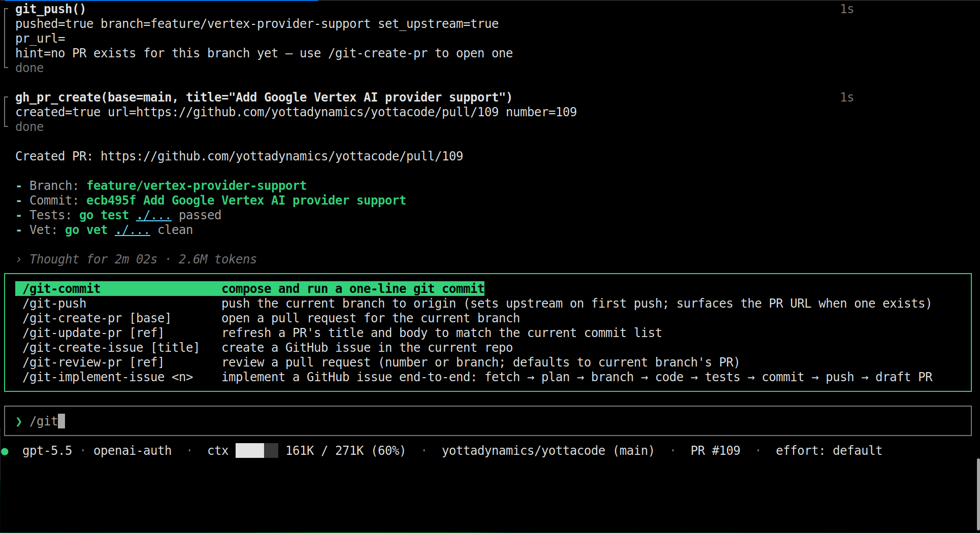Image resolution: width=980 pixels, height=533 pixels.
Task: Click the green status dot beside gpt-5.5
Action: pos(5,451)
